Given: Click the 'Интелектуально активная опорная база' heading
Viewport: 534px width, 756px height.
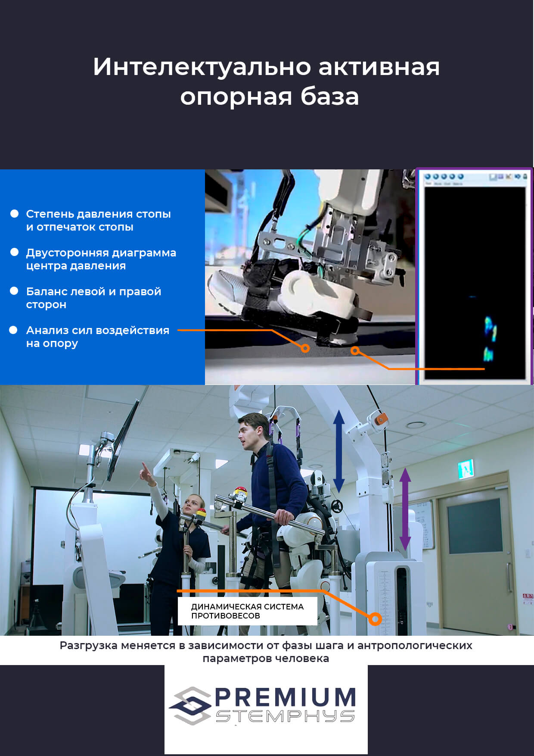Looking at the screenshot, I should click(267, 81).
